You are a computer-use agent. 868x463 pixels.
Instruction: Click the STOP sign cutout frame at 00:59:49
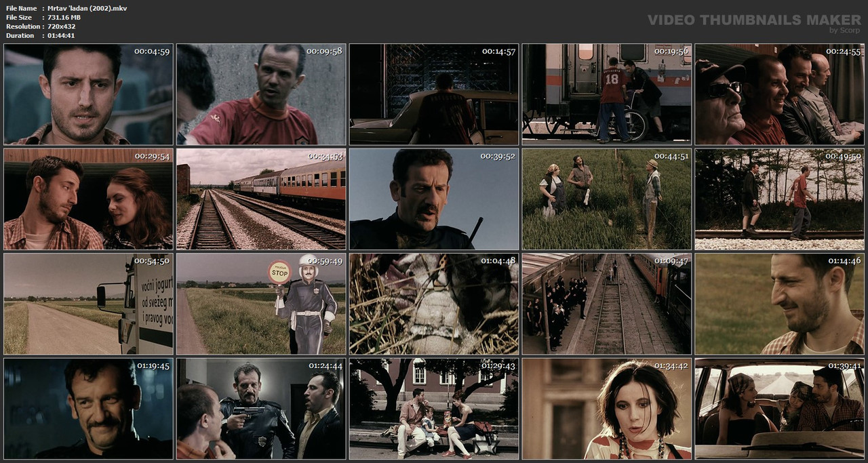coord(261,304)
